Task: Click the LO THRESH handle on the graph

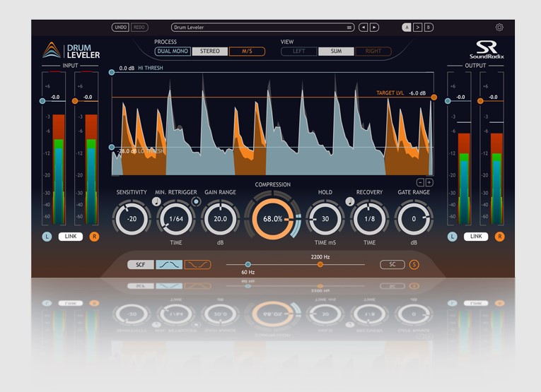Action: click(112, 148)
